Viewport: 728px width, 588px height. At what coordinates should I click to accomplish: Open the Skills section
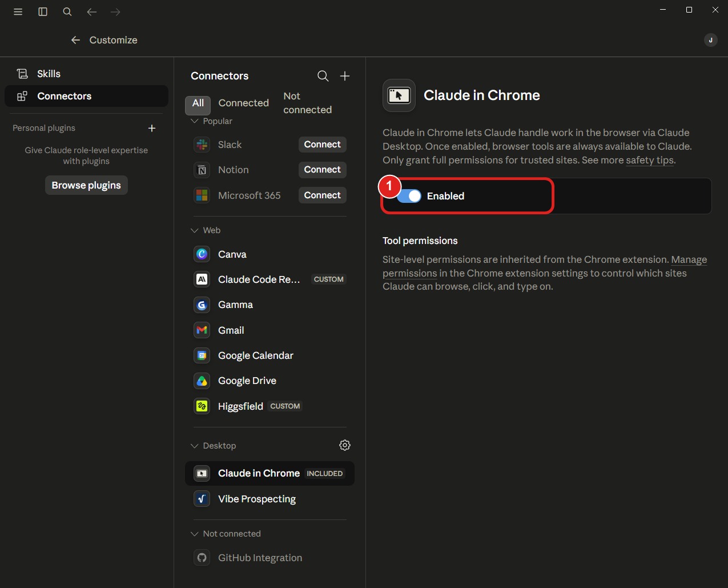pos(86,74)
